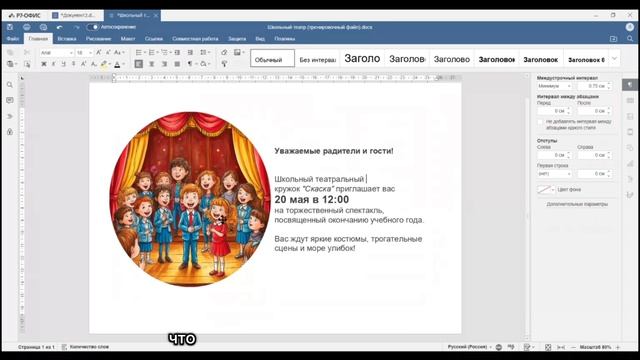This screenshot has width=640, height=360.
Task: Open the paragraph settings icon in the right sidebar
Action: [630, 85]
